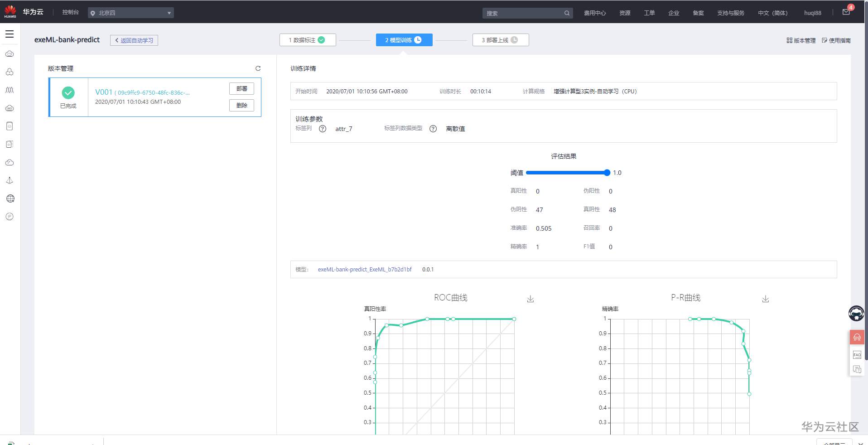Click training duration 00:10:14

coord(481,92)
